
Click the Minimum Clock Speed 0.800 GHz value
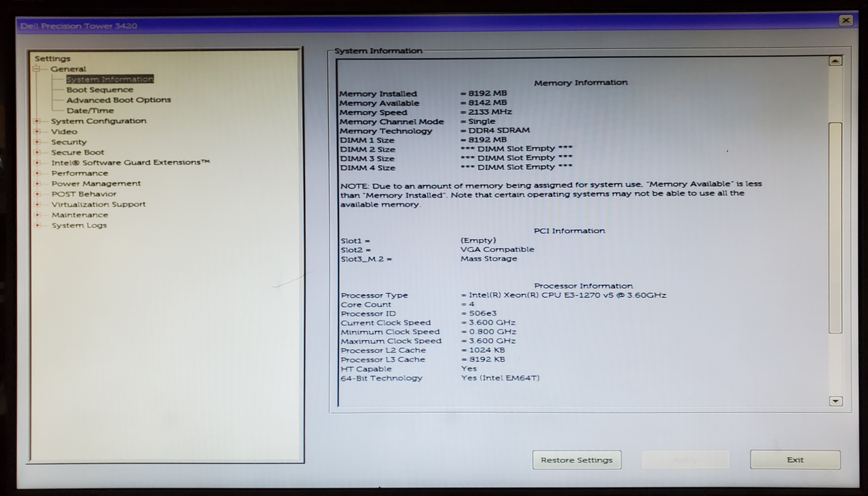[489, 332]
